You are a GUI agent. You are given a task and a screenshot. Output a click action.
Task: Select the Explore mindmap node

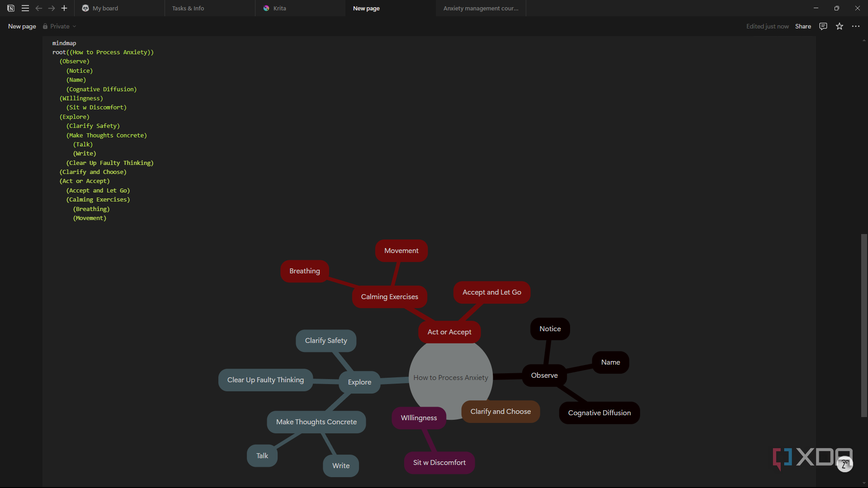pos(359,382)
